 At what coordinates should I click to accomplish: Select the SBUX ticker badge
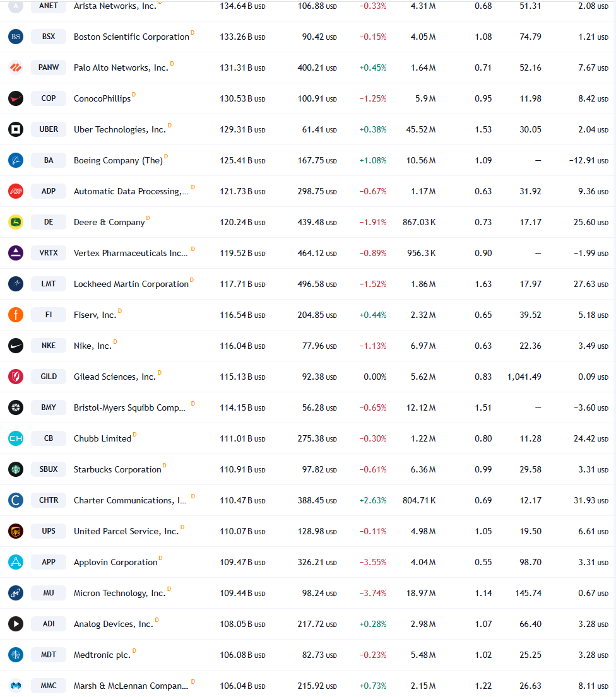[x=49, y=469]
